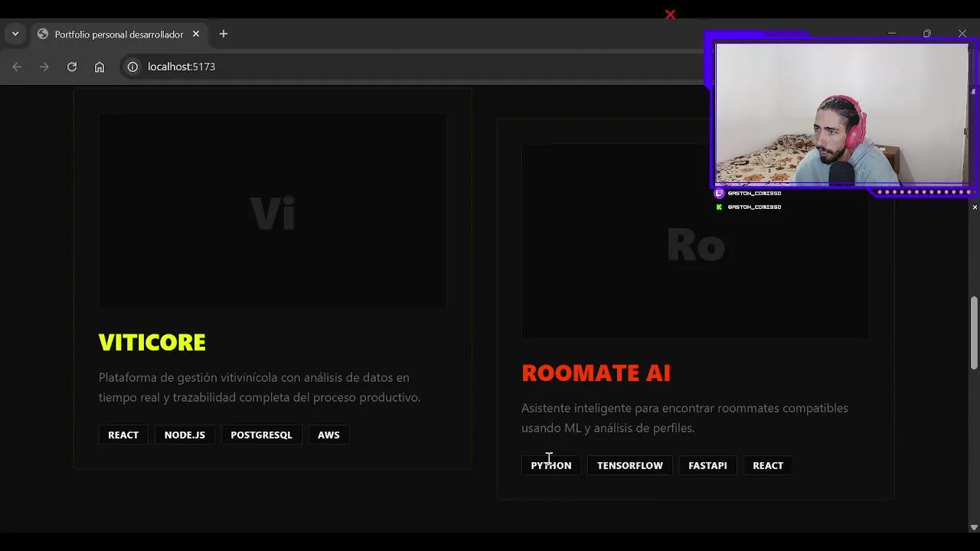Open the Roomate AI preview image

tap(695, 242)
